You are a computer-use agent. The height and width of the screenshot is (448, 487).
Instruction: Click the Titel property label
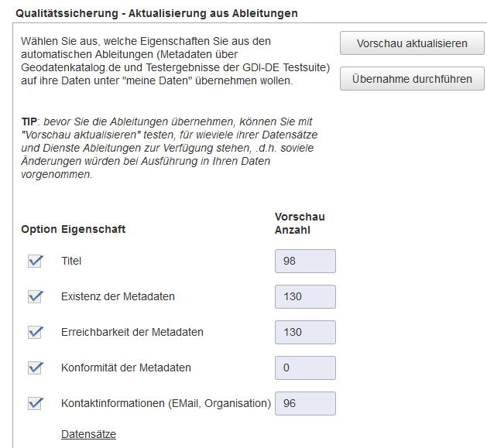[x=71, y=261]
